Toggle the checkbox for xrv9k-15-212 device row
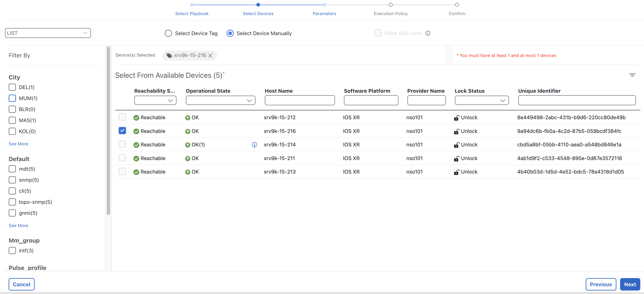644x294 pixels. (x=122, y=117)
